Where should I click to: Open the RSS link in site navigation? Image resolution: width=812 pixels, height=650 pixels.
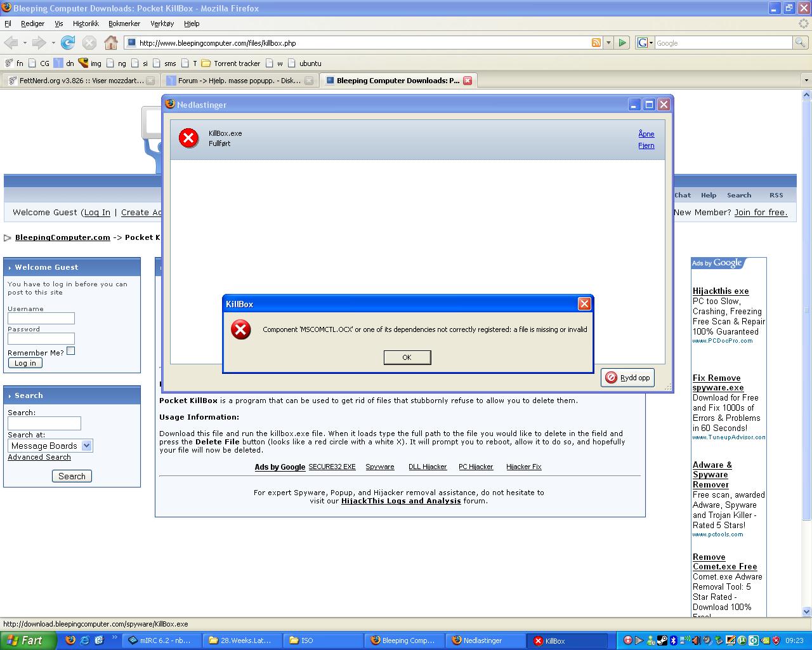point(776,196)
